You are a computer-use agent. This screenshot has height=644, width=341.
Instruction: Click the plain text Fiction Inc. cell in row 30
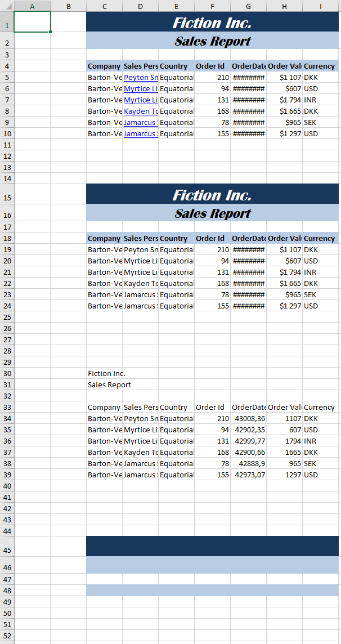106,373
